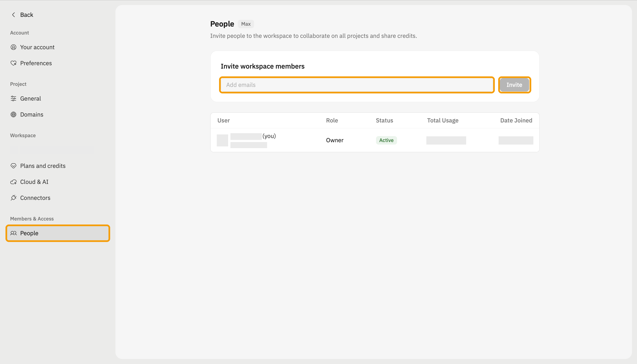Select People in Members & Access

click(58, 233)
